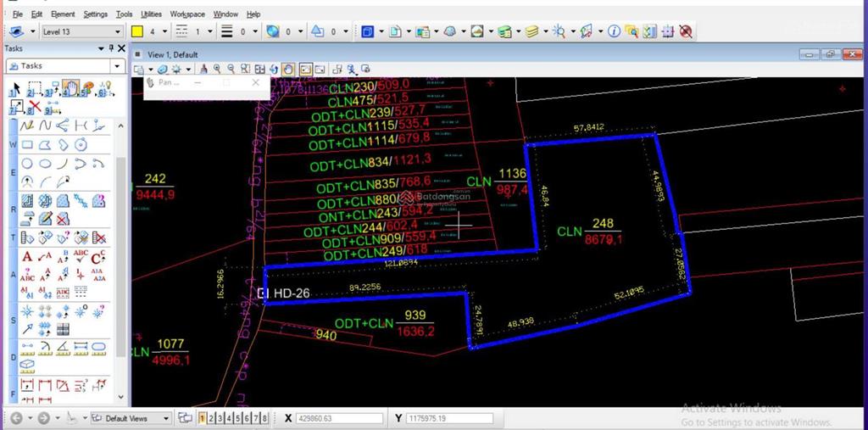Viewport: 868px width, 430px height.
Task: Close the Tasks panel
Action: coord(121,48)
